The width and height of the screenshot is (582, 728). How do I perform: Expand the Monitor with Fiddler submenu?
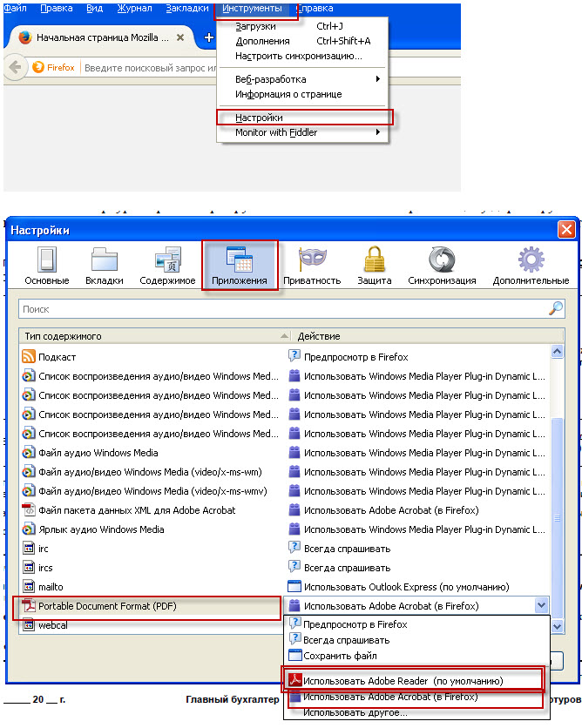302,132
